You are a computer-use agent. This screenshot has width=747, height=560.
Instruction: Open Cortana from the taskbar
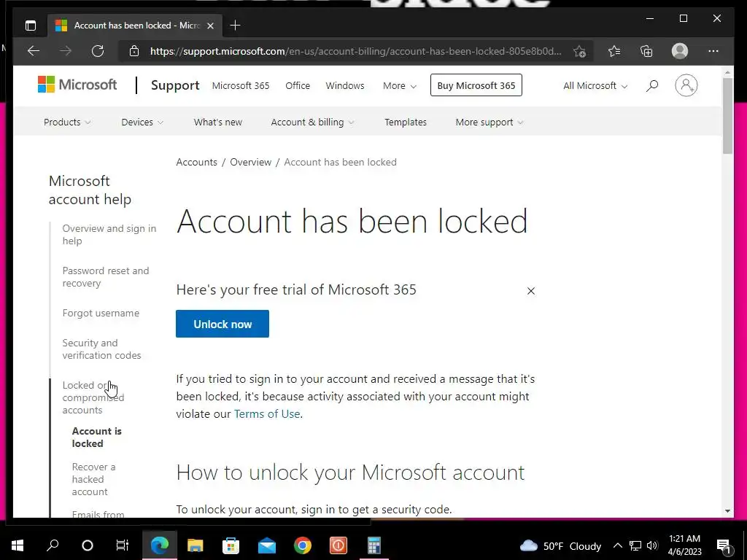click(x=88, y=545)
